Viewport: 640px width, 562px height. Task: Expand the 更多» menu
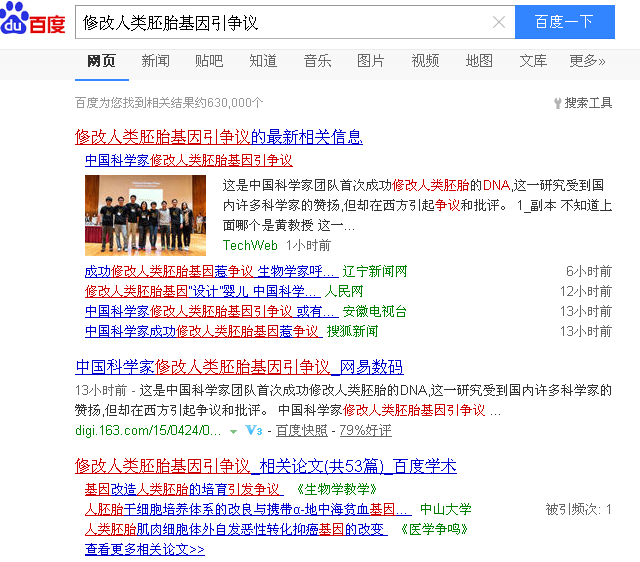click(587, 61)
